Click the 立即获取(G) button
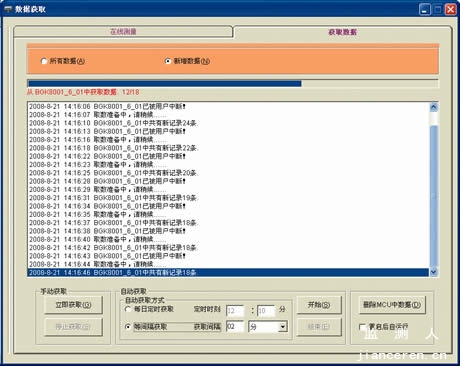 (73, 305)
